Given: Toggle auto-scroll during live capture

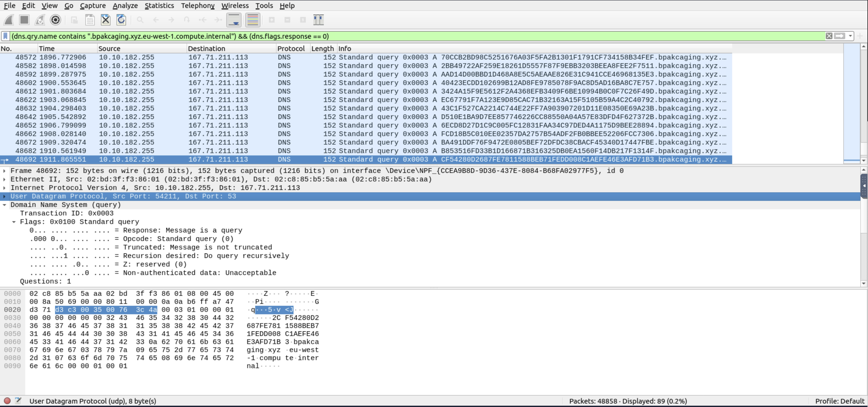Looking at the screenshot, I should tap(234, 20).
